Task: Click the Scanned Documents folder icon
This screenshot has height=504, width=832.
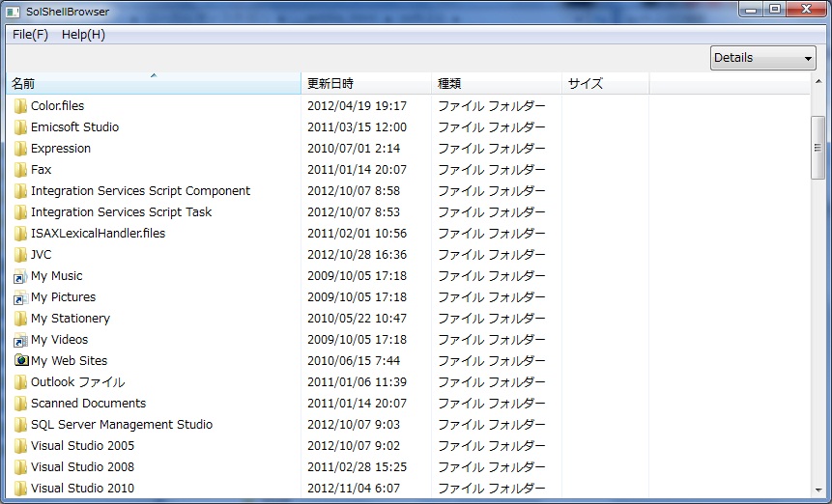Action: pyautogui.click(x=20, y=404)
